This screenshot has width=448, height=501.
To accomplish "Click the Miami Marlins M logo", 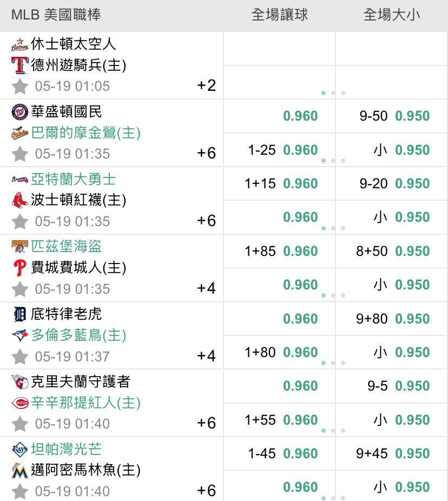I will 20,470.
